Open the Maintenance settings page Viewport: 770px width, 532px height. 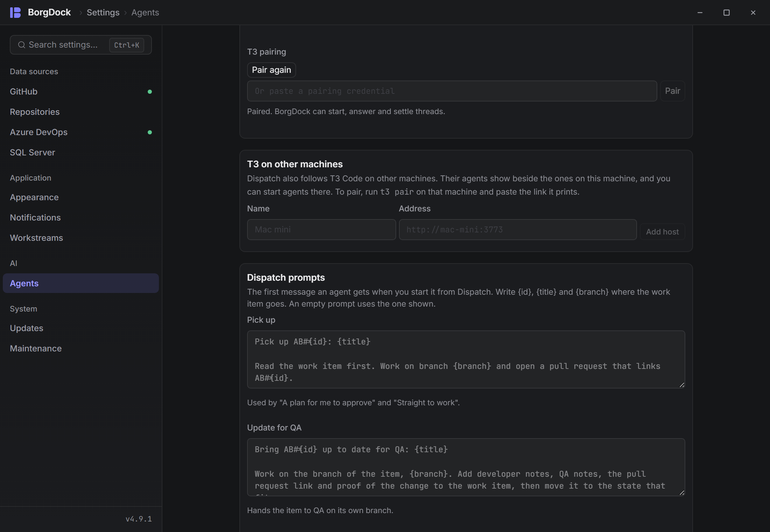coord(81,348)
